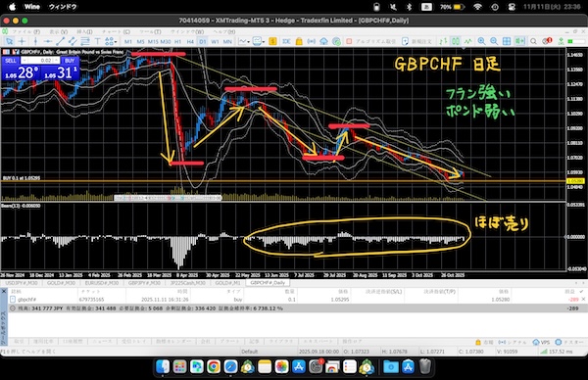This screenshot has width=588, height=380.
Task: Select the text label tool
Action: pos(97,41)
